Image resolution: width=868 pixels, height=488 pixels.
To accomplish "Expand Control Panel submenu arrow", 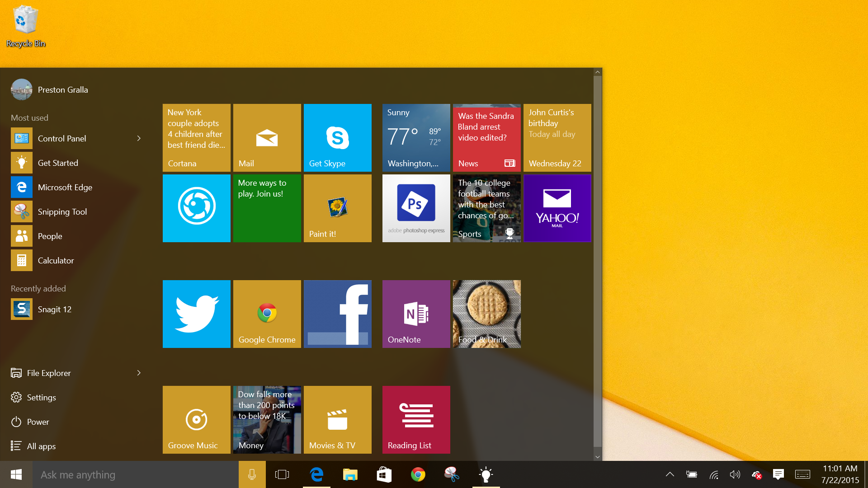I will click(x=138, y=138).
